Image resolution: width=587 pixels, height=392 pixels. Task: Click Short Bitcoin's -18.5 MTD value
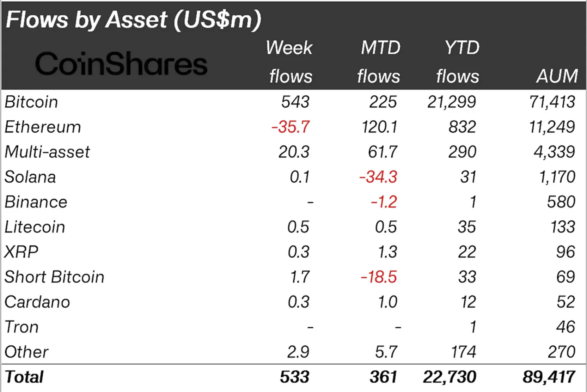pyautogui.click(x=379, y=277)
